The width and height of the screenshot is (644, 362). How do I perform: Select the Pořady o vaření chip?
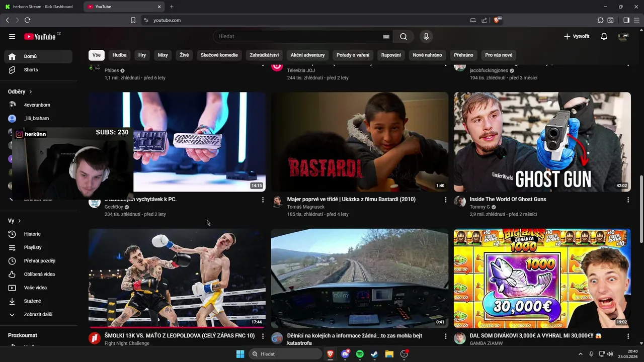point(353,55)
